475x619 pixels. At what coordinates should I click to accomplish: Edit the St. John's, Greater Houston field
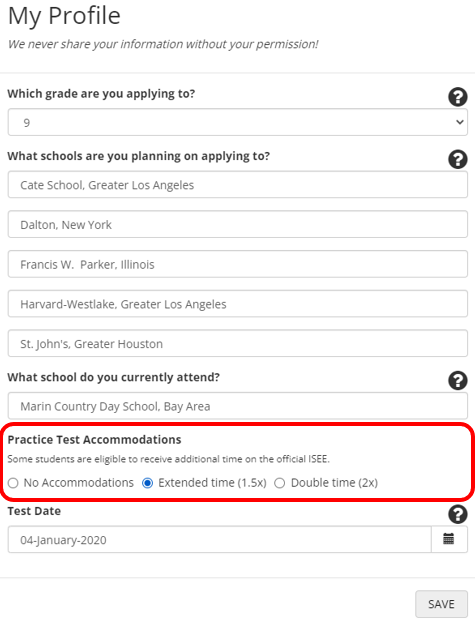tap(238, 343)
